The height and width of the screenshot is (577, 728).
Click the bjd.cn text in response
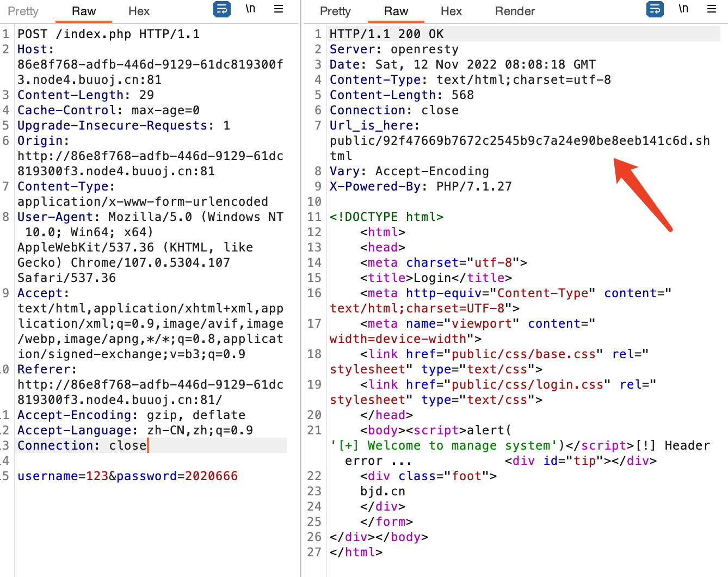pos(383,491)
